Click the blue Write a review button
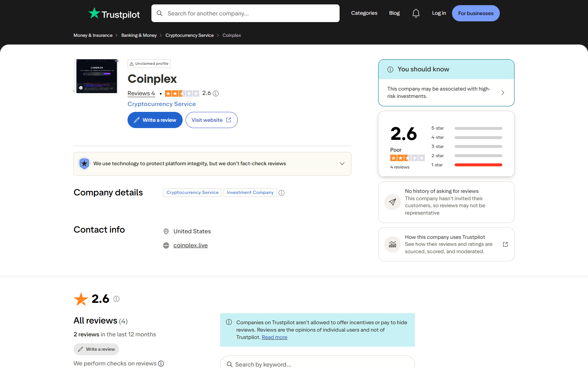The height and width of the screenshot is (368, 588). [155, 120]
